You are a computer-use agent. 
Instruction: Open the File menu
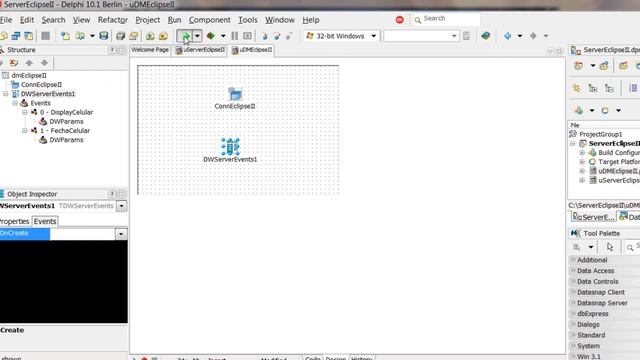click(6, 20)
